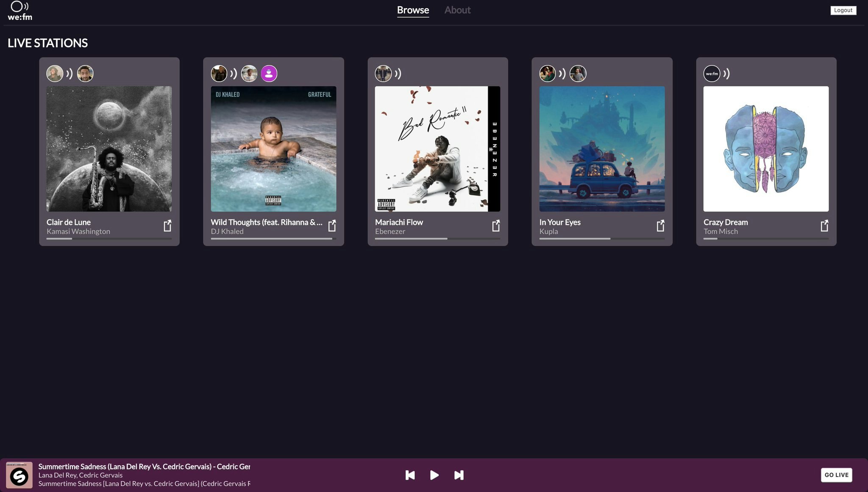Viewport: 868px width, 492px height.
Task: Open the Kamasi Washington album cover
Action: [109, 149]
